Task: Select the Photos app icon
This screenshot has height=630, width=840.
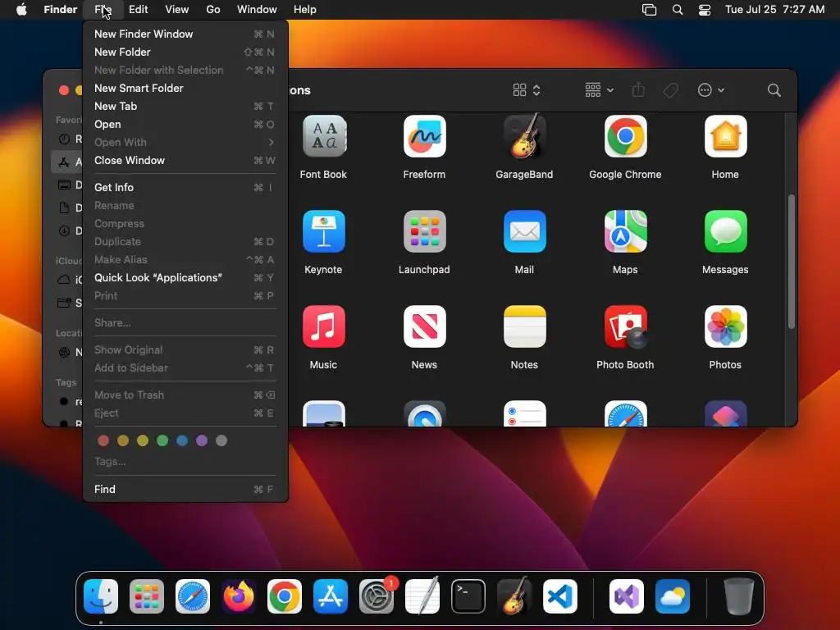Action: [x=725, y=326]
